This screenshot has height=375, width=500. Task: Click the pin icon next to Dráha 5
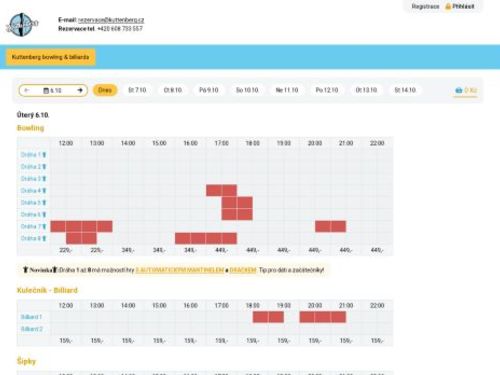pyautogui.click(x=44, y=203)
